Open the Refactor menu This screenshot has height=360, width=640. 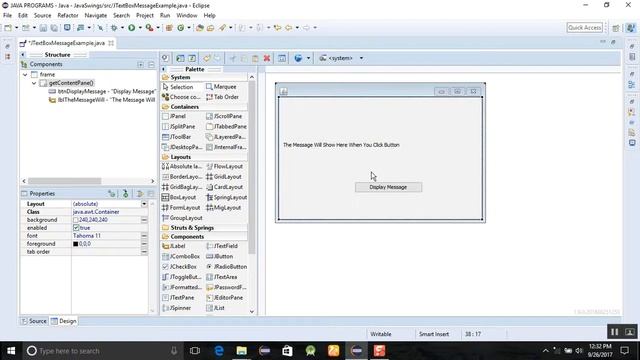click(68, 16)
